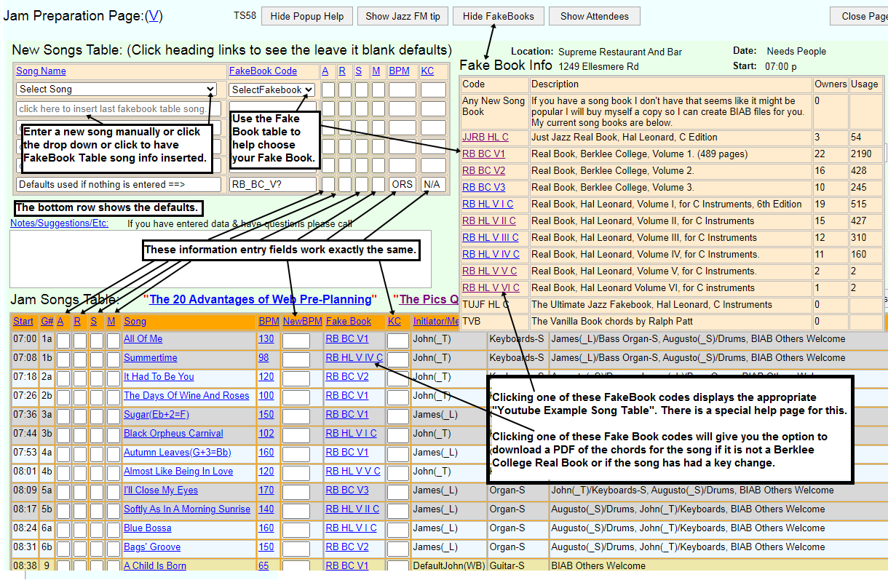Click the KC heading in Jam Songs Table

tap(395, 322)
